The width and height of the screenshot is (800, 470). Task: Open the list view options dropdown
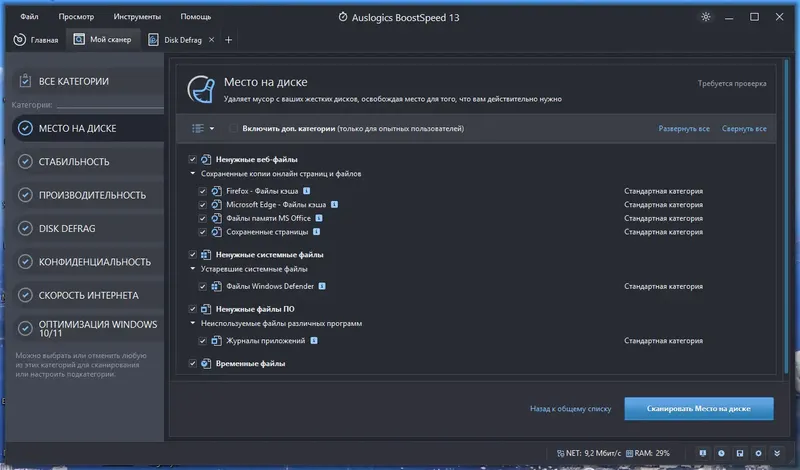point(203,128)
